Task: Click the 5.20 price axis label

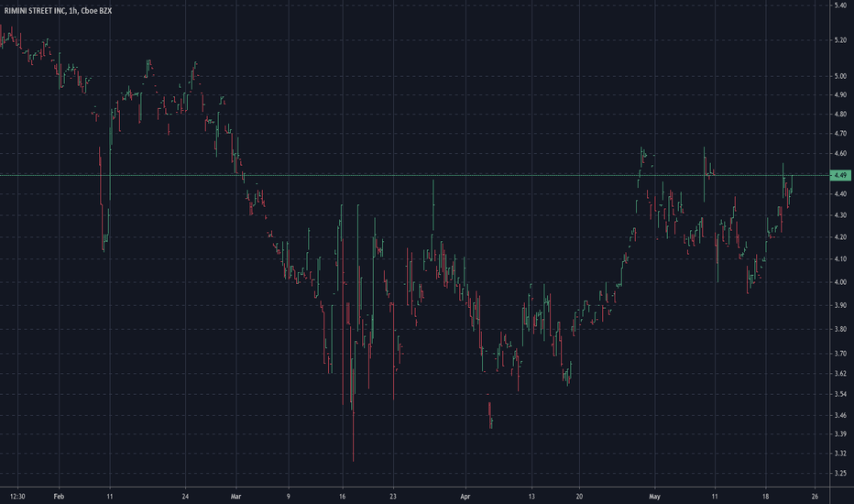Action: coord(840,40)
